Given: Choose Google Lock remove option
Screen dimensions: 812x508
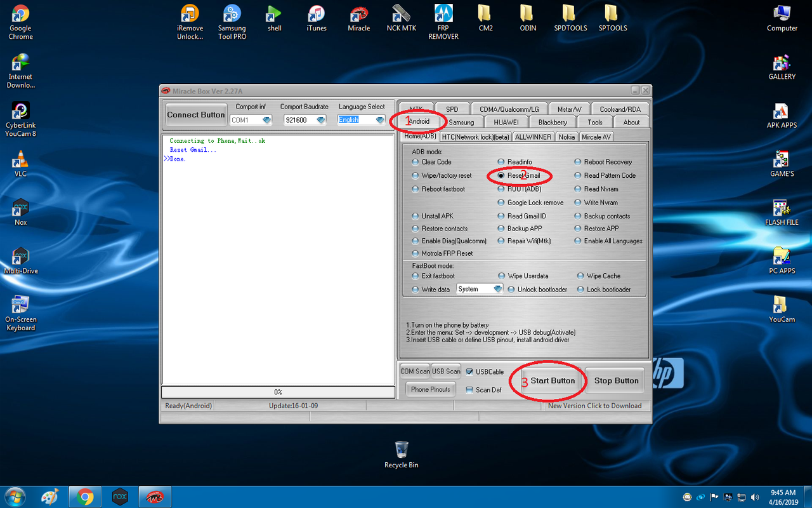Looking at the screenshot, I should pos(530,203).
